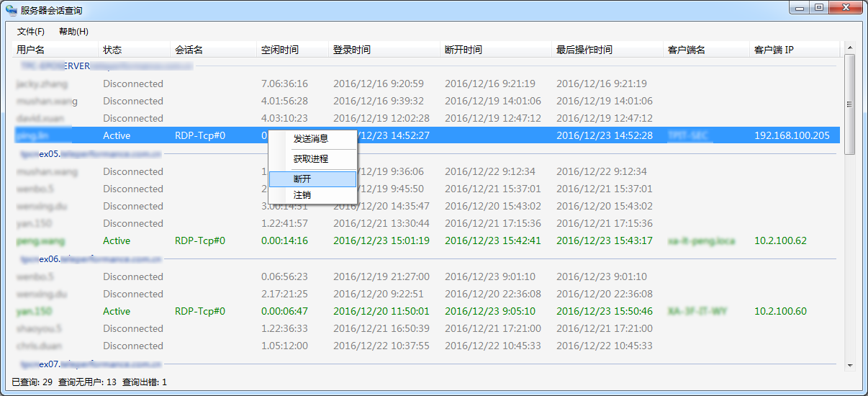Open the 帮助(H) menu
This screenshot has width=868, height=396.
coord(73,32)
